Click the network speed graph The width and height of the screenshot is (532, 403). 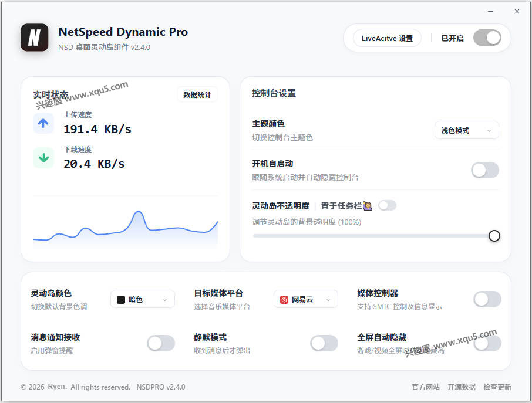(x=125, y=229)
